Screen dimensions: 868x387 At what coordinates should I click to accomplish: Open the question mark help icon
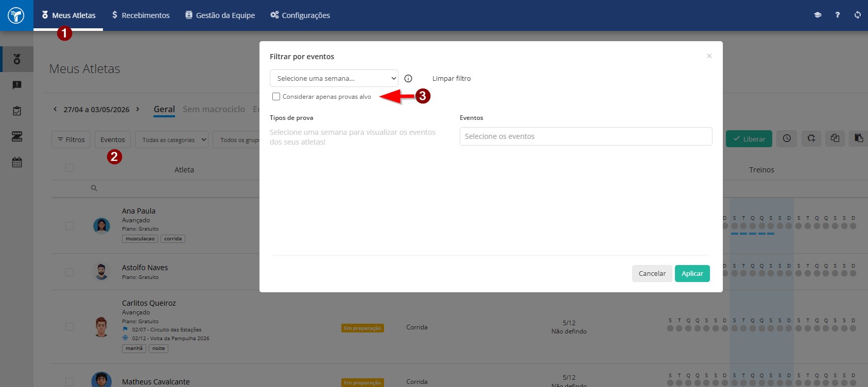pos(838,15)
